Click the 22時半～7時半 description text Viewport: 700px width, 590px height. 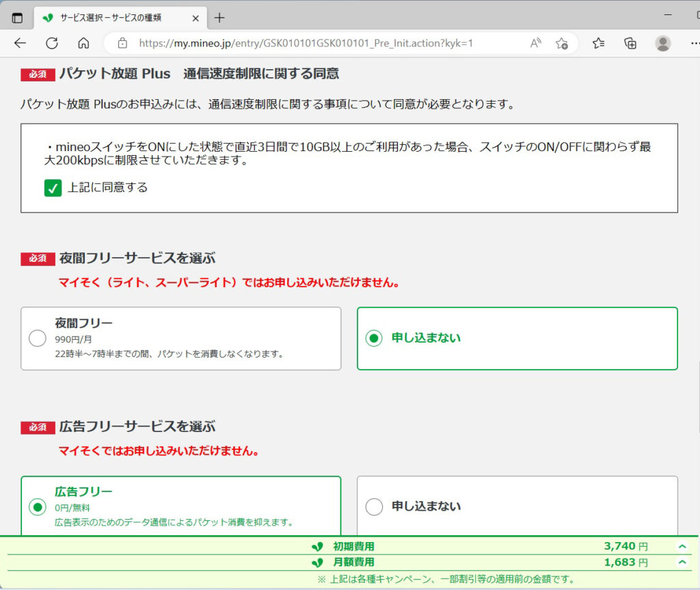tap(170, 354)
